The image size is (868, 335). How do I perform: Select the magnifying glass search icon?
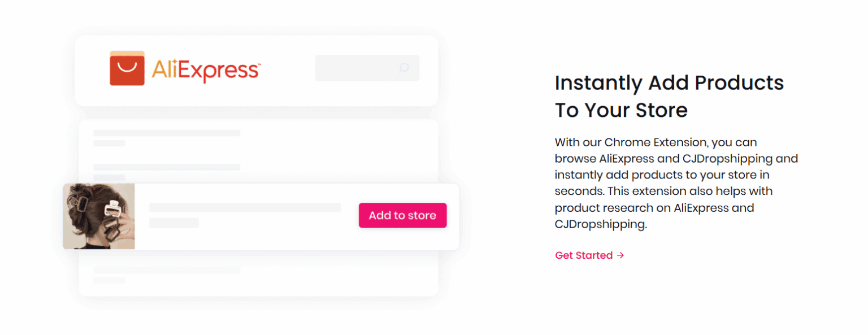[x=403, y=68]
